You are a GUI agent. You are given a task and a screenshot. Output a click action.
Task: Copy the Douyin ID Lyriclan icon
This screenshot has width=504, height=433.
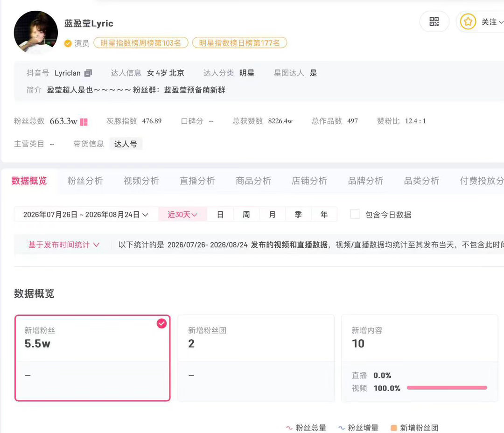pos(88,73)
